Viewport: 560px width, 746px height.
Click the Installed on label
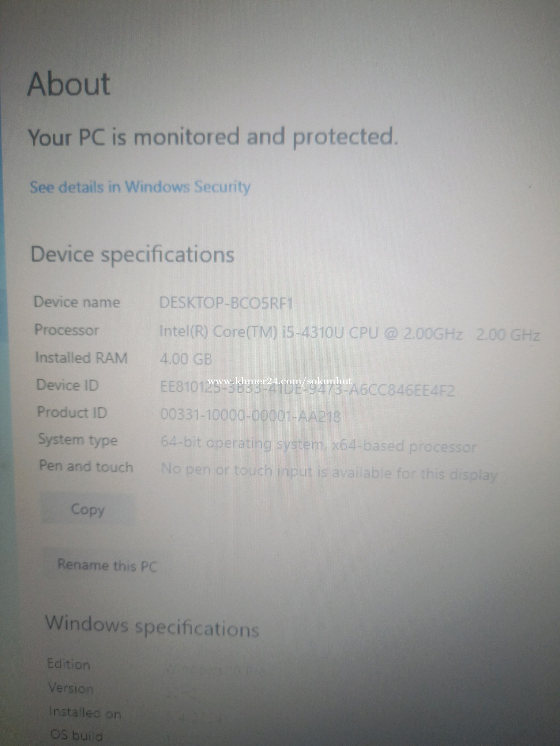(85, 712)
